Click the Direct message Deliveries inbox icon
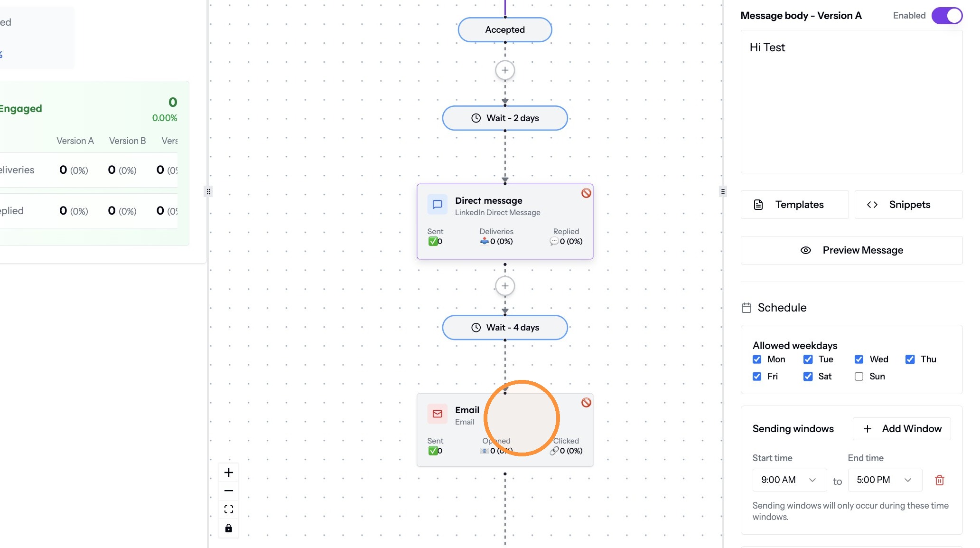Screen dimensions: 980x548 (x=484, y=241)
